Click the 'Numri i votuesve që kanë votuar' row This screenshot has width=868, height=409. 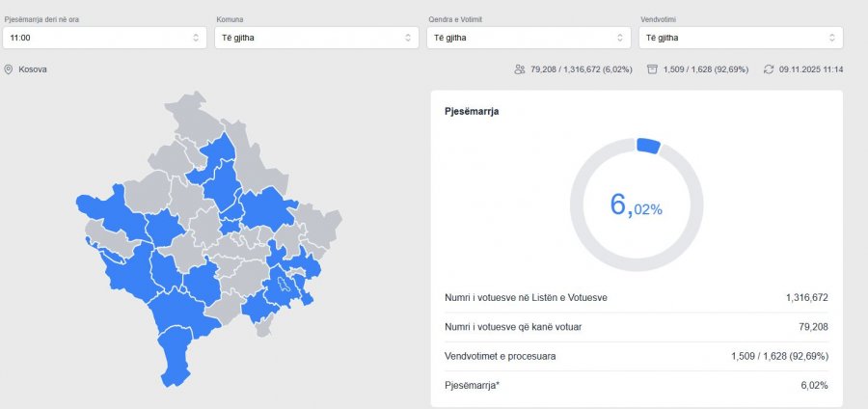637,327
